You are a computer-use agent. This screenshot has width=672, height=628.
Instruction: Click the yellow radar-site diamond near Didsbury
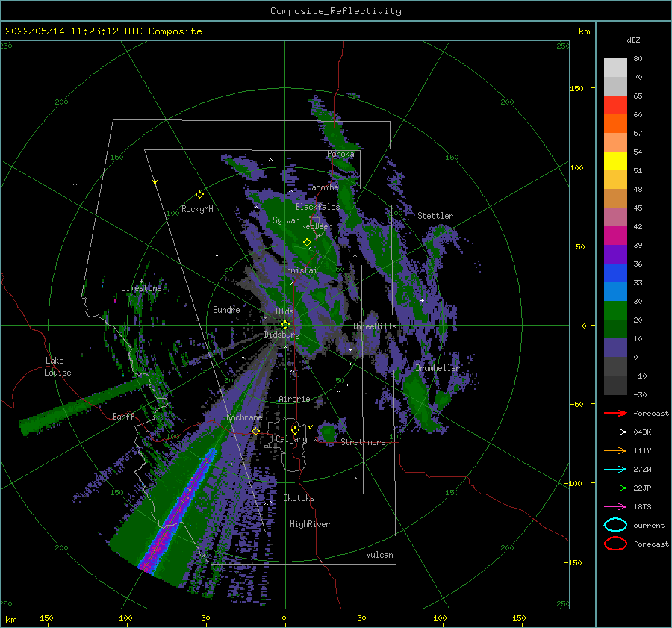[x=285, y=325]
